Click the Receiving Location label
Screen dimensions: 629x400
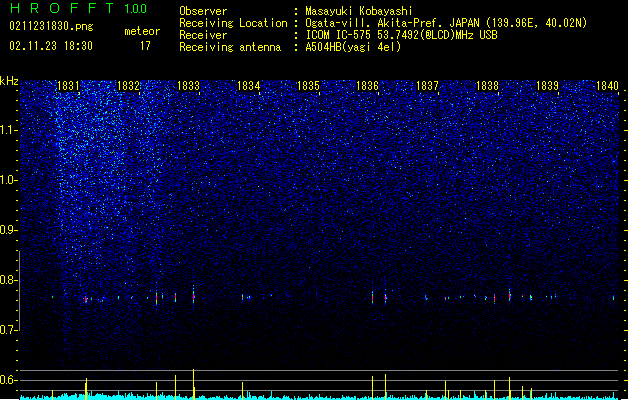(233, 23)
